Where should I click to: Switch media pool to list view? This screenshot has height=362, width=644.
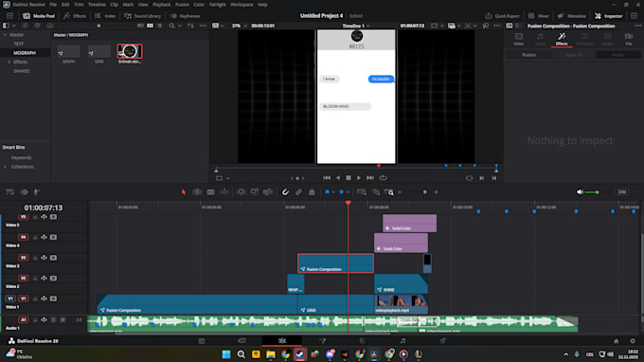click(x=159, y=26)
